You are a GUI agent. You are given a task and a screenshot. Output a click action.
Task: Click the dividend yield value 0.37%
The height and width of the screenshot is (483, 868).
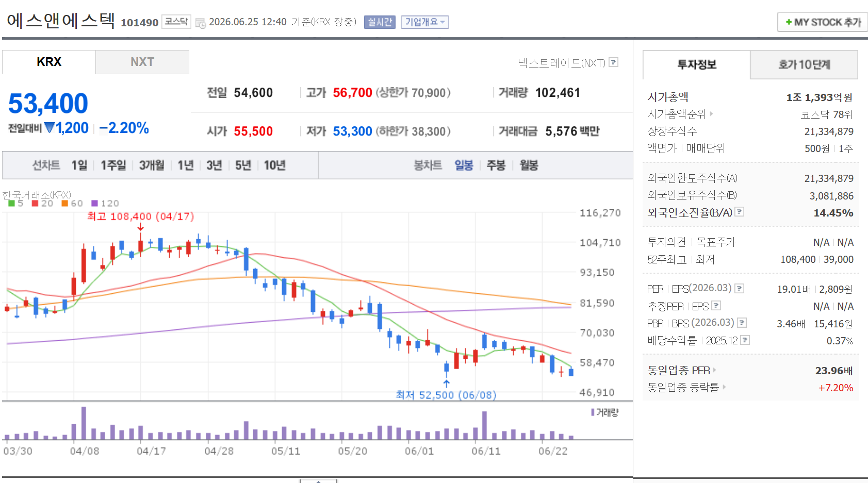(840, 341)
